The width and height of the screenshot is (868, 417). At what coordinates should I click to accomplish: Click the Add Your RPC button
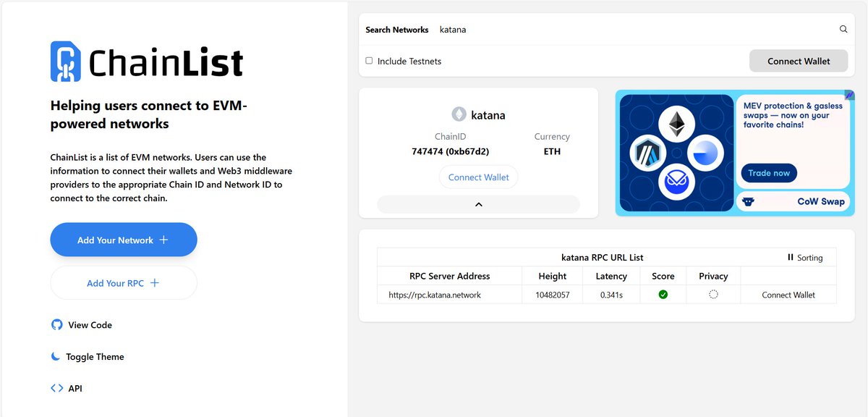tap(123, 283)
